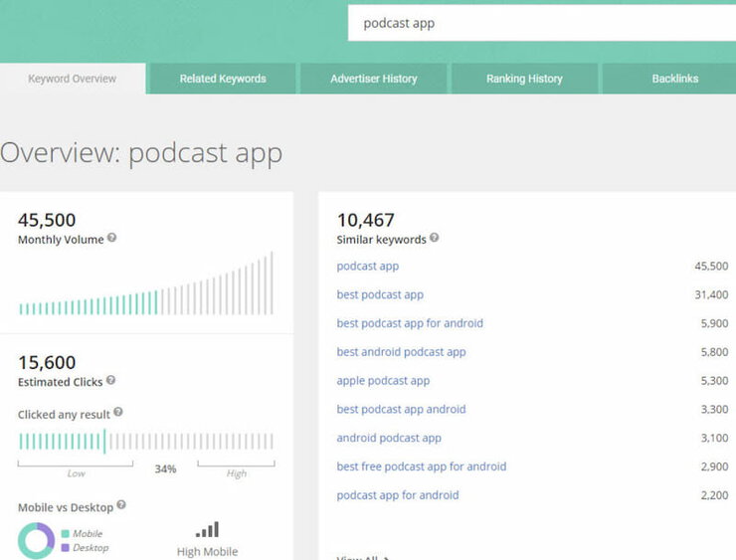This screenshot has width=736, height=560.
Task: Open the 'podcast app' keyword link
Action: tap(368, 267)
